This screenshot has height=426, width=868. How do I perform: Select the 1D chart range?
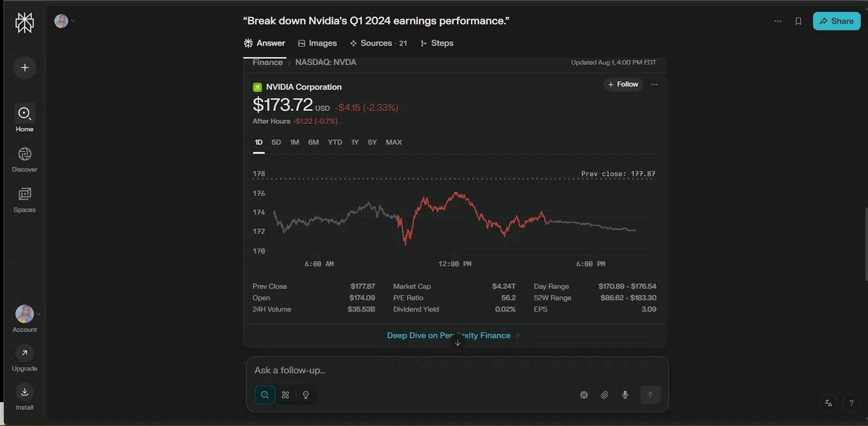coord(259,142)
